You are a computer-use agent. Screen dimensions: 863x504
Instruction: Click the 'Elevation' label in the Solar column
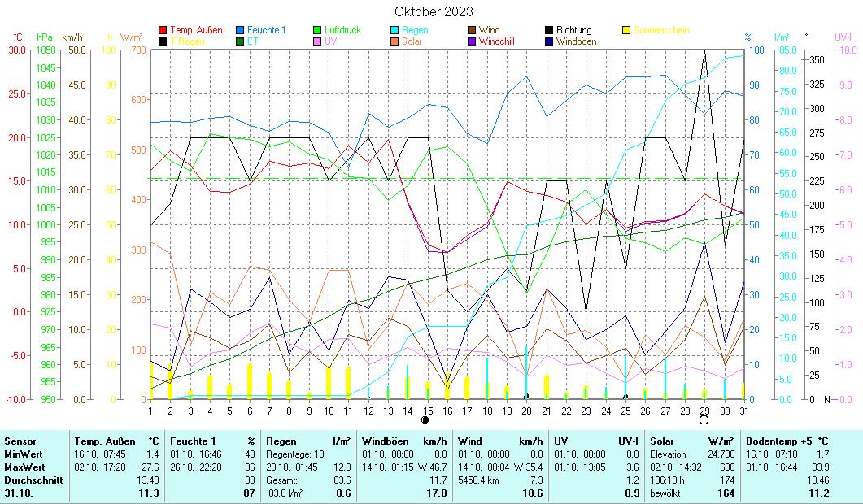[x=668, y=454]
